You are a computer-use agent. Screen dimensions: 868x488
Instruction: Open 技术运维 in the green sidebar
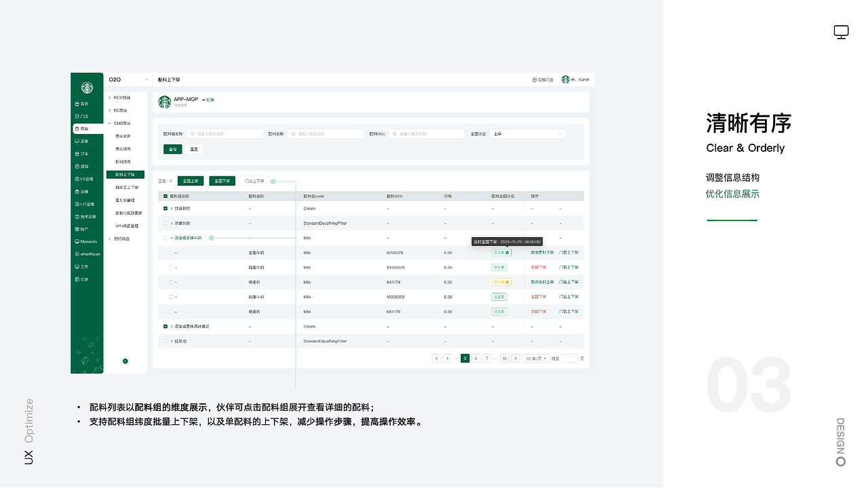tap(85, 216)
